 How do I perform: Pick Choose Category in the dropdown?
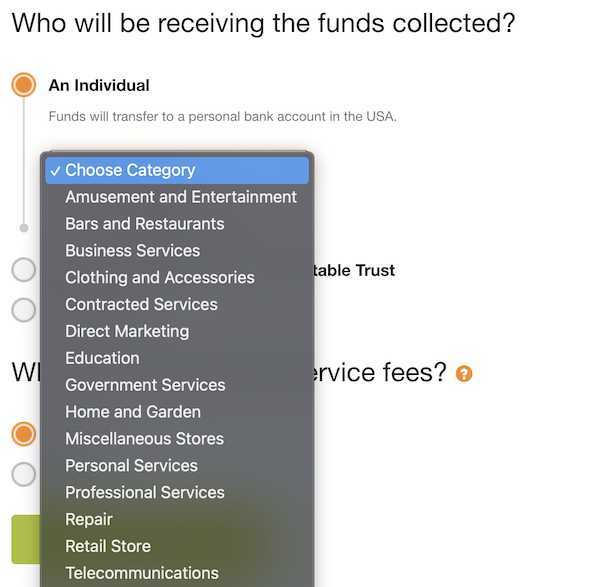177,170
